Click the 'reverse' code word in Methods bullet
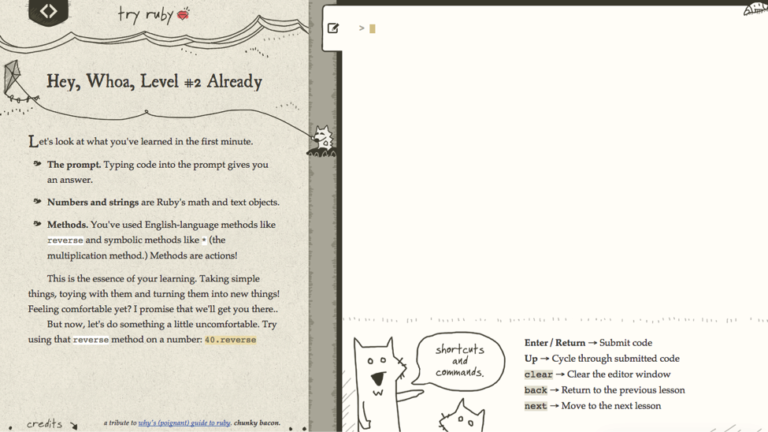768x432 pixels. 65,240
